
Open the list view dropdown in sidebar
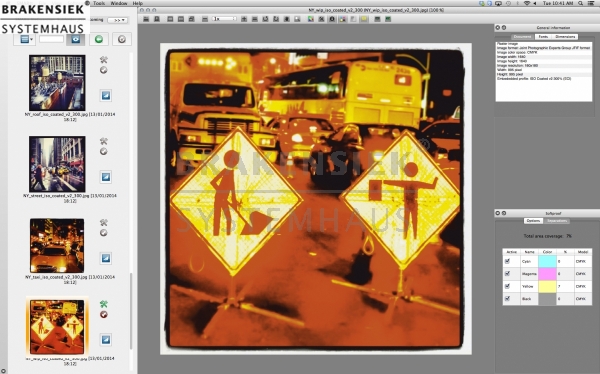point(26,39)
